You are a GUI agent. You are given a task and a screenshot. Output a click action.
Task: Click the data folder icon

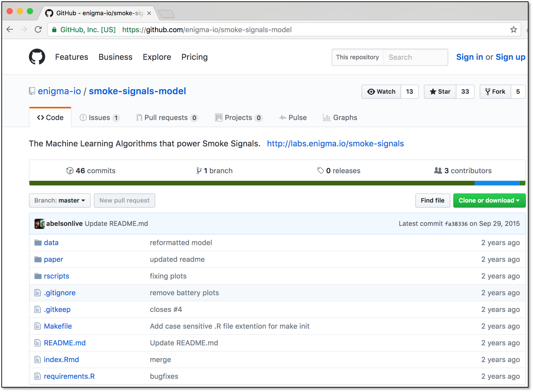pos(38,243)
